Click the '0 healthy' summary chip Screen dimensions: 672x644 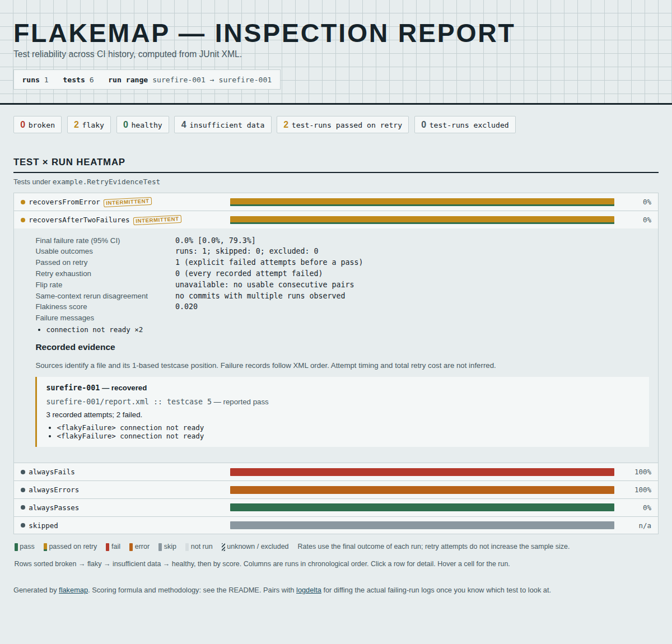tap(143, 125)
